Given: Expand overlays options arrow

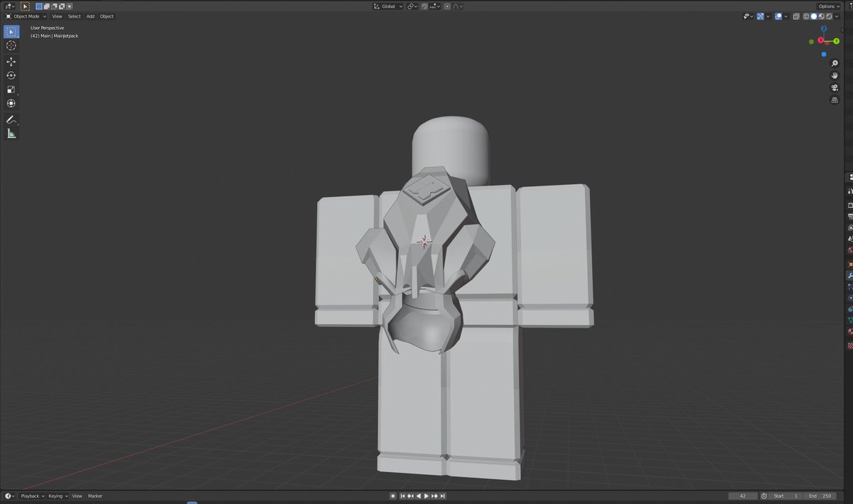Looking at the screenshot, I should pos(786,16).
